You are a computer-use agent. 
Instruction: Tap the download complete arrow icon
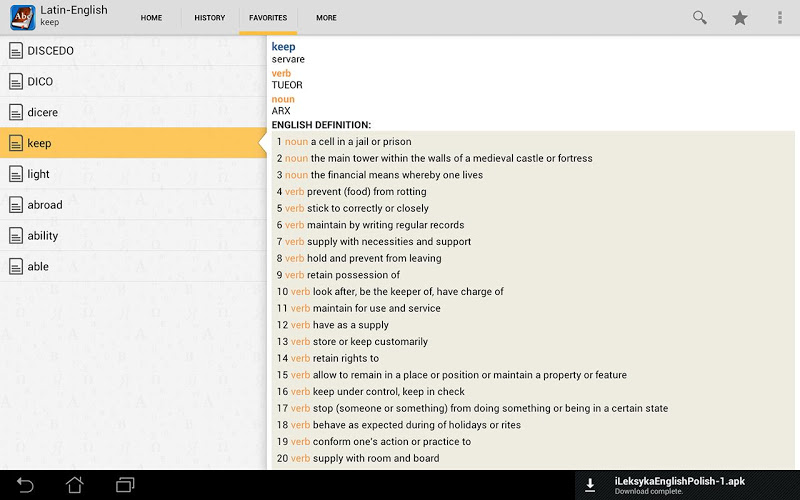pyautogui.click(x=591, y=485)
